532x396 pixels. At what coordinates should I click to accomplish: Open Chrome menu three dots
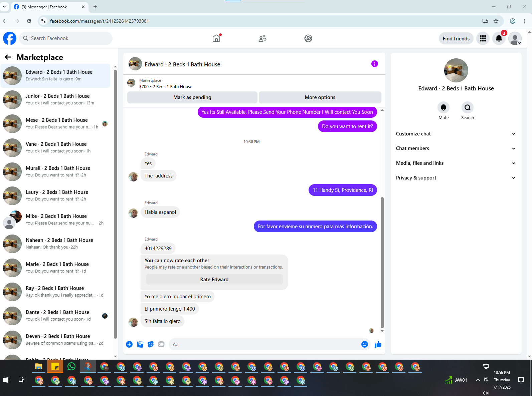(525, 21)
